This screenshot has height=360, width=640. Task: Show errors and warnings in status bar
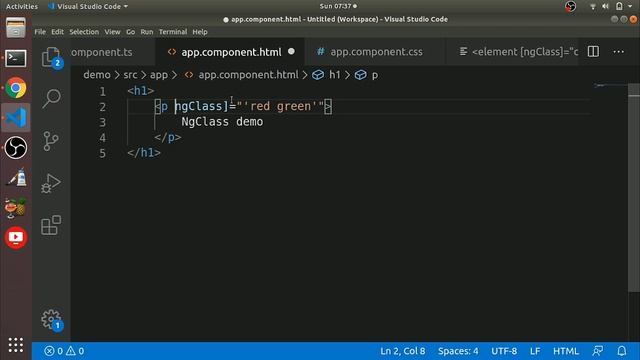tap(64, 351)
